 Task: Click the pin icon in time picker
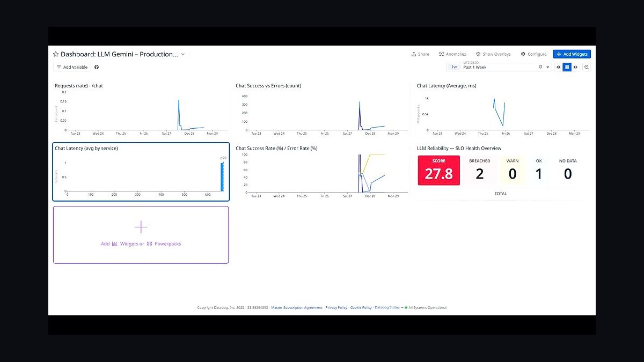(540, 68)
